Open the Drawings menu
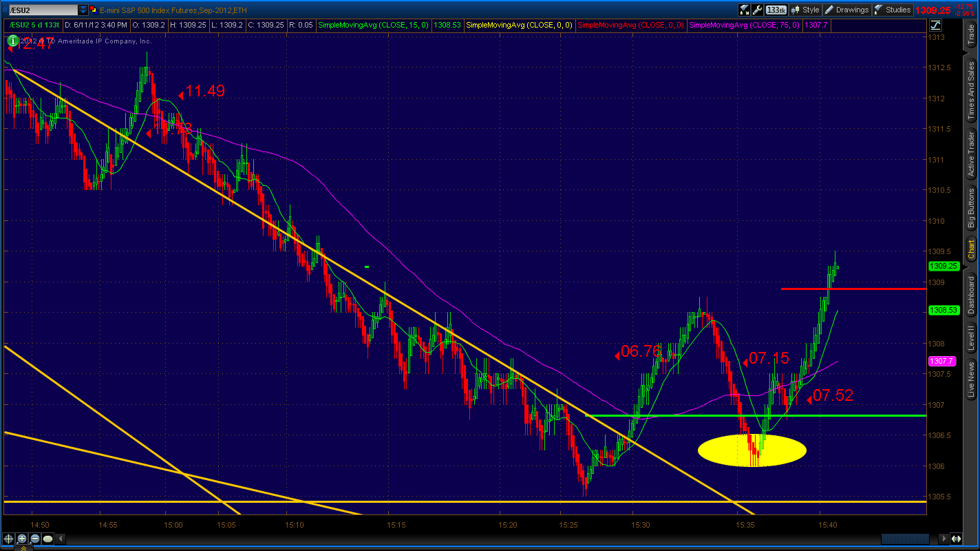The width and height of the screenshot is (980, 551). 847,10
